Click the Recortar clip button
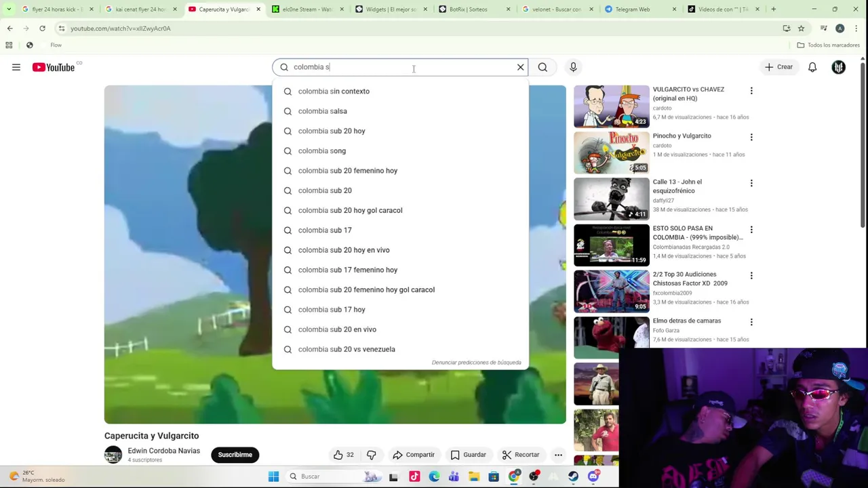 coord(520,455)
